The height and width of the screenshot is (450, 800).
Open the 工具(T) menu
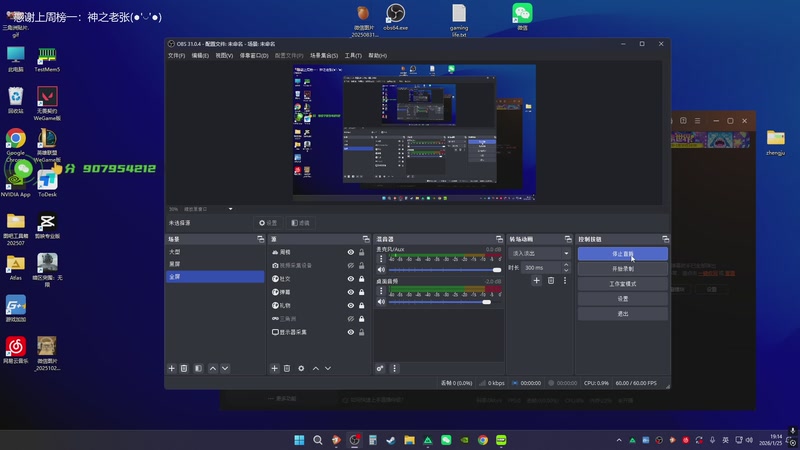pos(353,56)
